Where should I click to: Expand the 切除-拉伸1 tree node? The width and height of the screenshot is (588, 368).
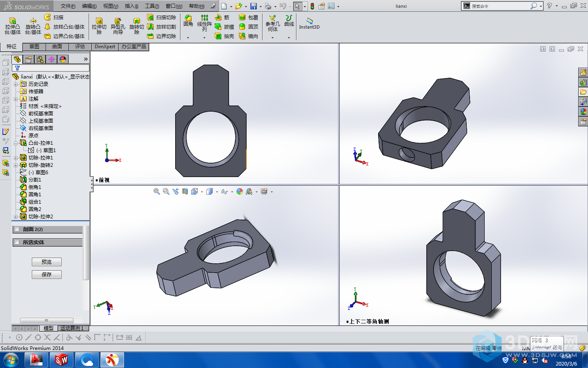(16, 158)
